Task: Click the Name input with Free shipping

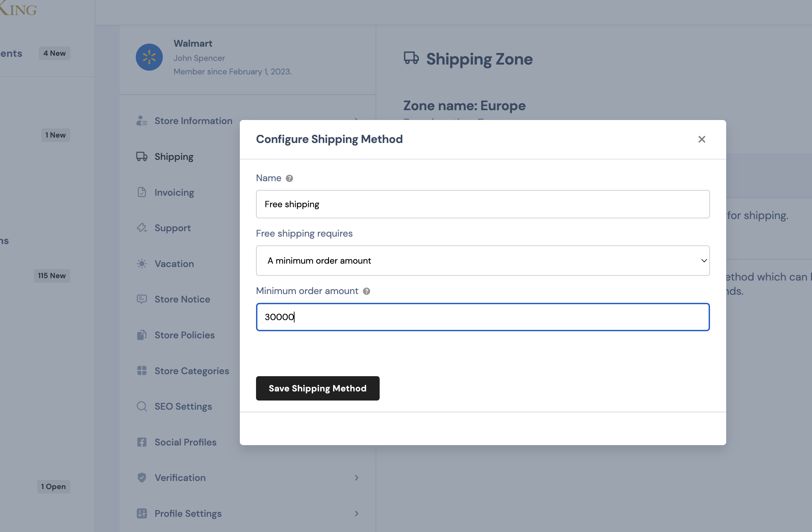Action: 483,204
